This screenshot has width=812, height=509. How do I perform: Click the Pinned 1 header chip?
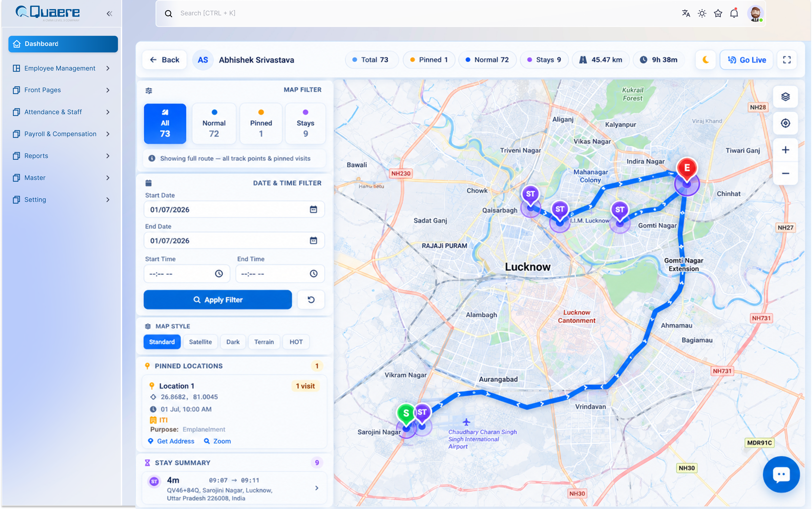pos(429,60)
